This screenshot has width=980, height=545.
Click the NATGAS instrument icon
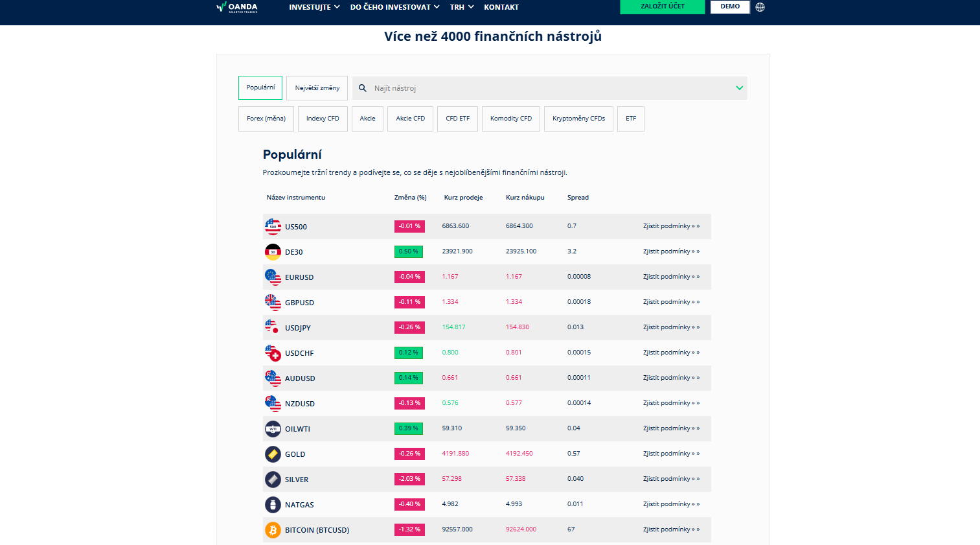coord(273,505)
